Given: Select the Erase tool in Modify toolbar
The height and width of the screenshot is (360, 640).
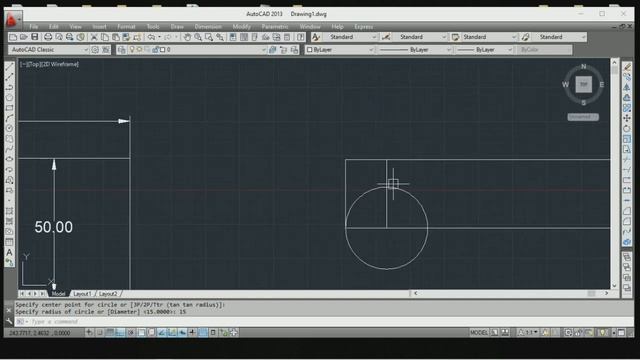Looking at the screenshot, I should click(627, 67).
